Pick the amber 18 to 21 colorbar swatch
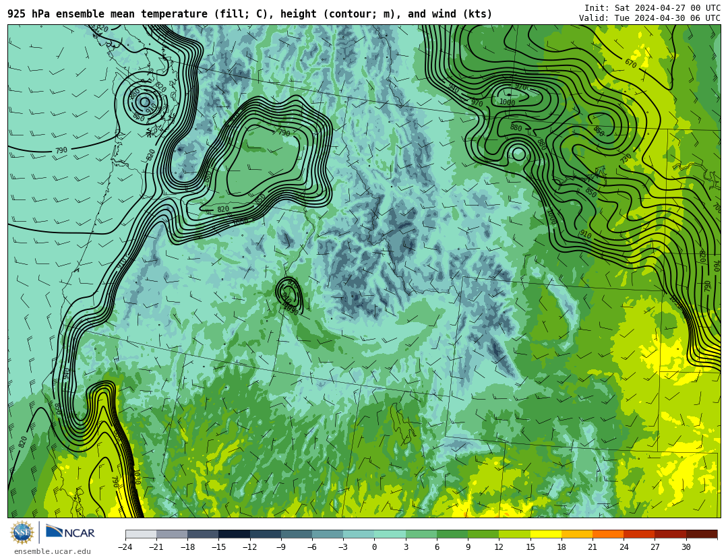The image size is (728, 560). [577, 534]
